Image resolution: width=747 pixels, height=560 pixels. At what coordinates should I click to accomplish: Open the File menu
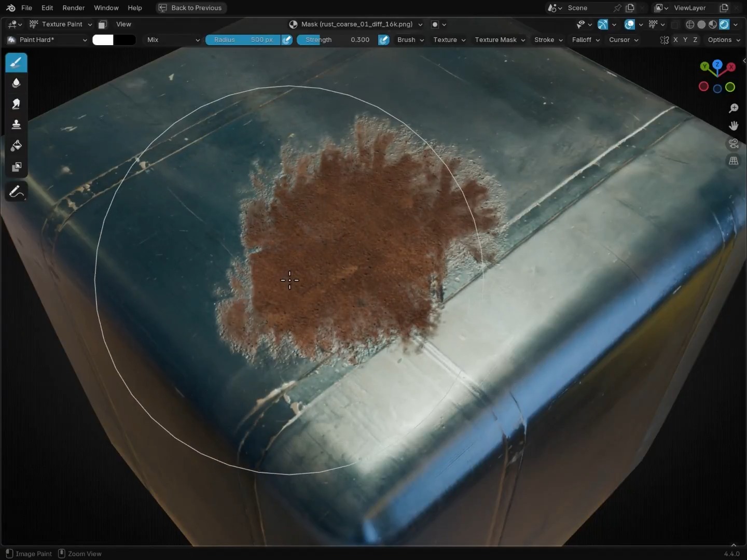click(x=26, y=8)
